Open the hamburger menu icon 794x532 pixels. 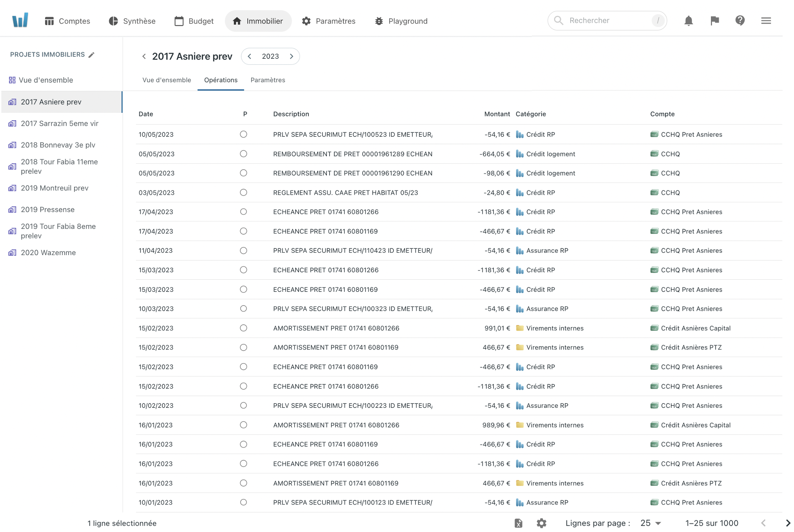pos(766,21)
